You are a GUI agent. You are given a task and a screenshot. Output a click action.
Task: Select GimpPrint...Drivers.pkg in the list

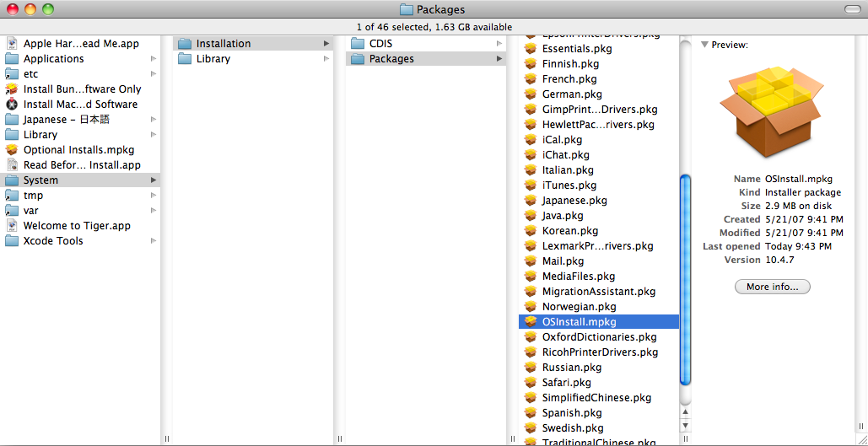[599, 109]
